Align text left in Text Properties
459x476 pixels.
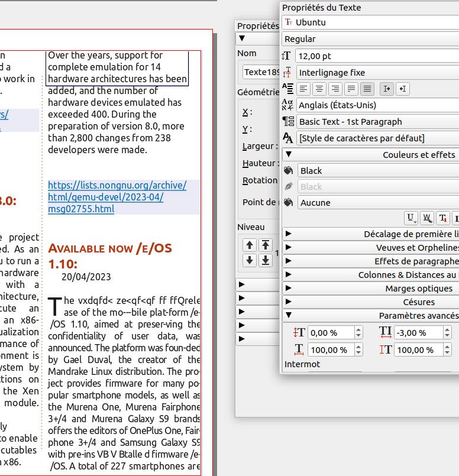click(x=304, y=89)
